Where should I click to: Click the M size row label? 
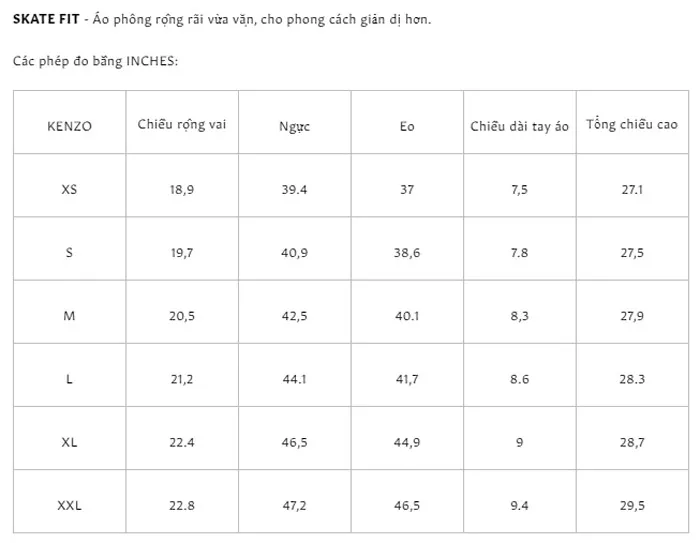(69, 316)
